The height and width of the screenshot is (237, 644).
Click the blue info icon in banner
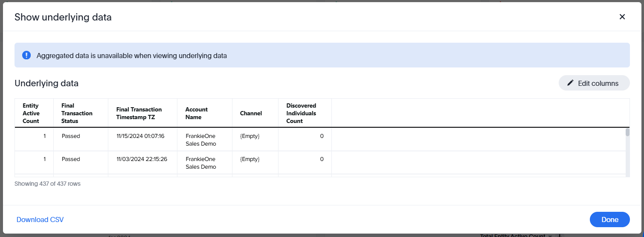pos(26,55)
